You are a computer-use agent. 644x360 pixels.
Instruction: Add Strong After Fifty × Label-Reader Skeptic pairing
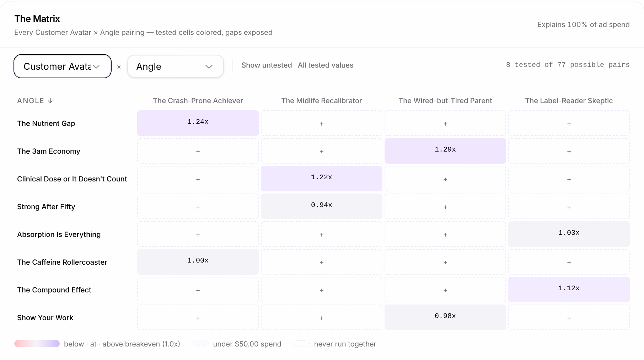569,206
